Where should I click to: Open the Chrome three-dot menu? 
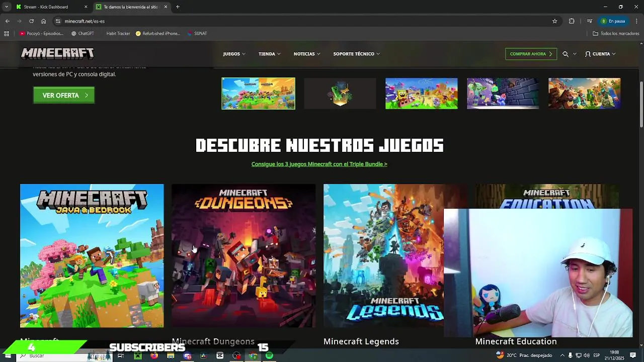636,21
